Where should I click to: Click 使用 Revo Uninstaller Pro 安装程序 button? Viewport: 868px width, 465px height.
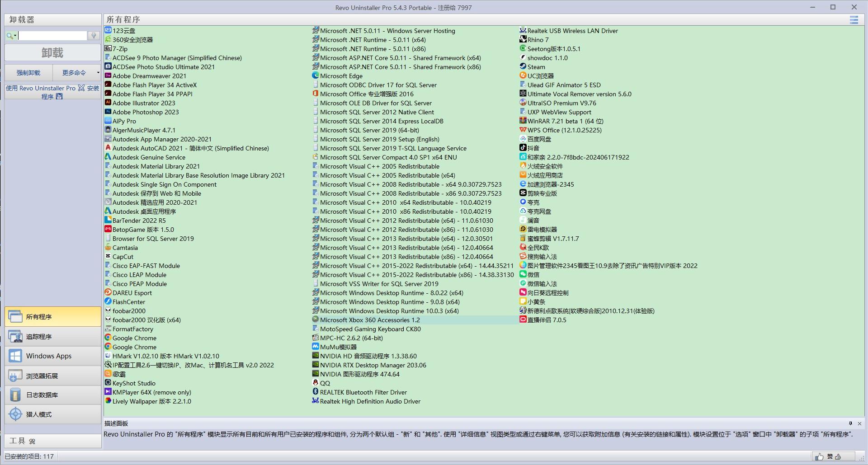point(52,92)
